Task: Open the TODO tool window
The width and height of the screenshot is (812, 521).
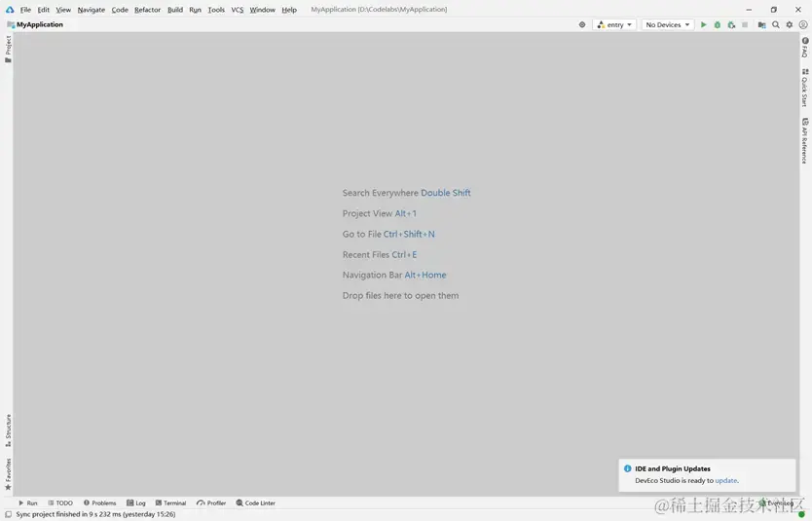Action: [x=60, y=502]
